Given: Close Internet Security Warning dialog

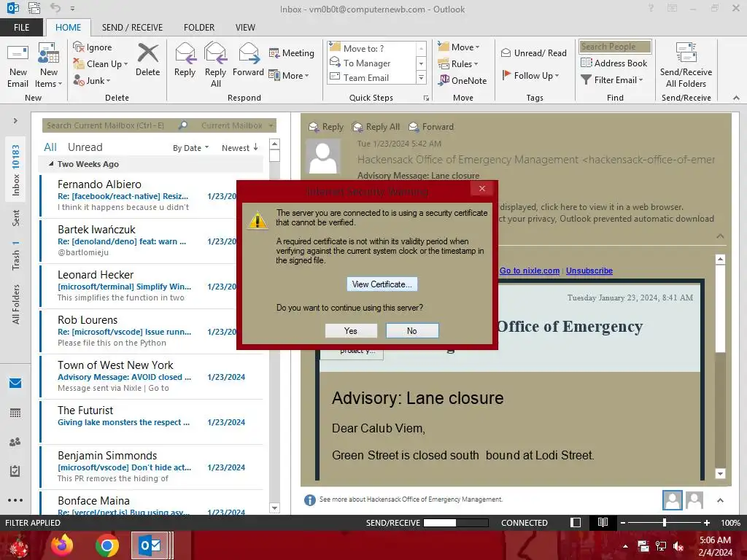Looking at the screenshot, I should click(x=482, y=189).
